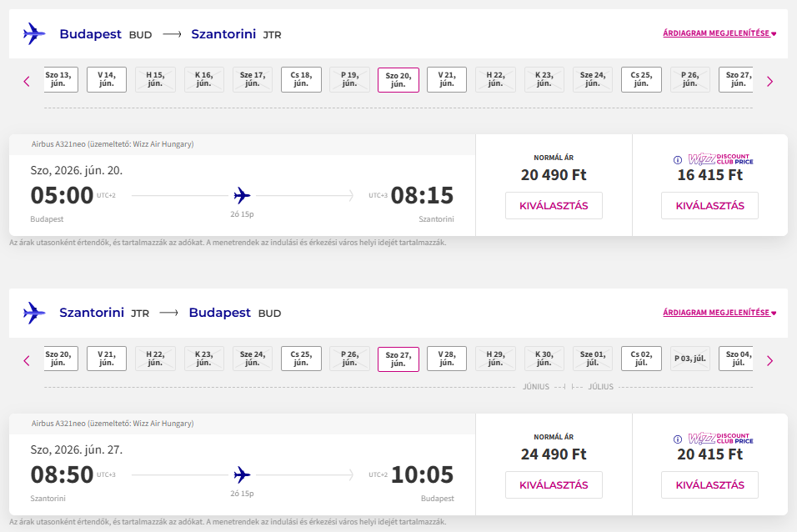Choose the 24 490 Ft normal return fare
Screen dimensions: 797x532
coord(554,485)
